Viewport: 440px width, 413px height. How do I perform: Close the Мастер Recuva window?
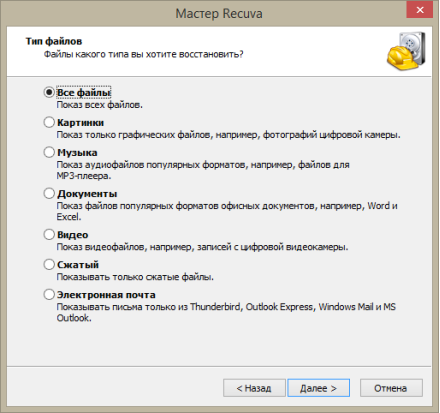(x=420, y=10)
